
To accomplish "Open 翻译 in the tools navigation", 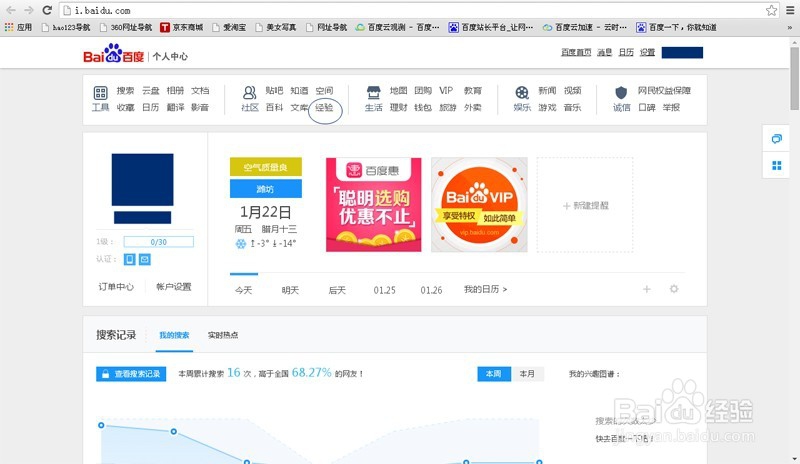I will (175, 107).
